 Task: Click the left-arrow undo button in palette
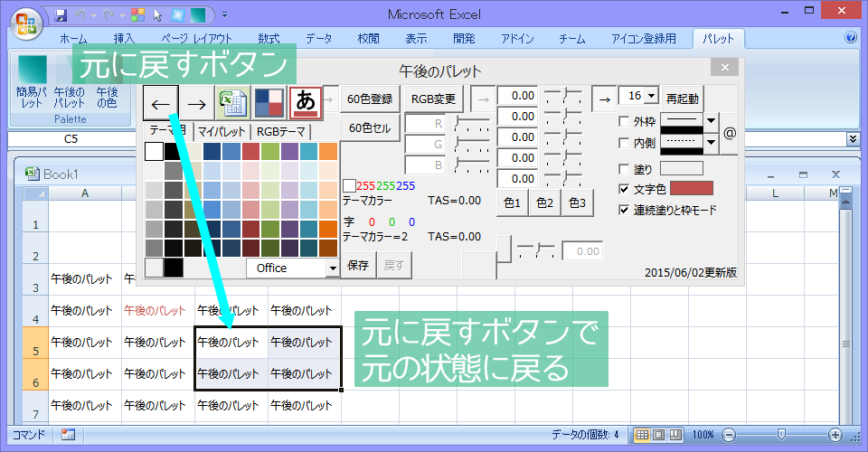[x=161, y=103]
